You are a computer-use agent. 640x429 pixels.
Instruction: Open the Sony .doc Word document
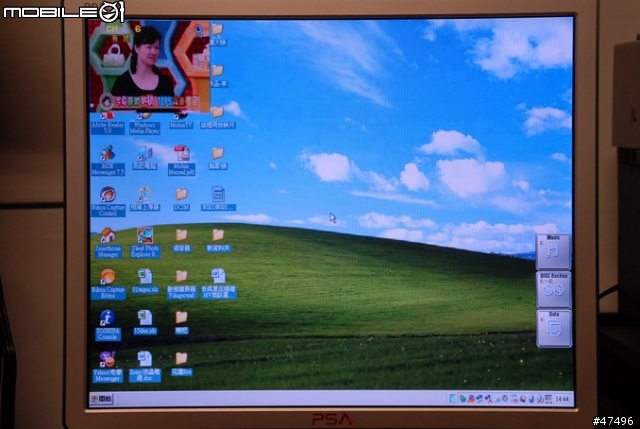(145, 367)
